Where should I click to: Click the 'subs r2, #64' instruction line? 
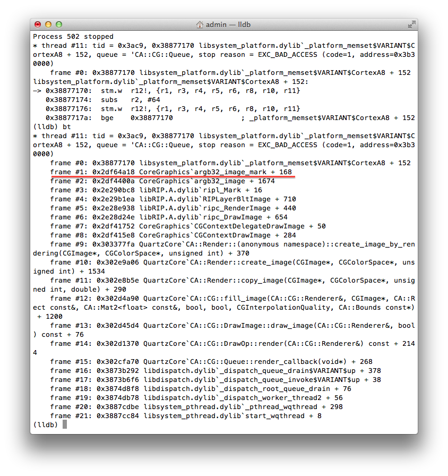103,99
